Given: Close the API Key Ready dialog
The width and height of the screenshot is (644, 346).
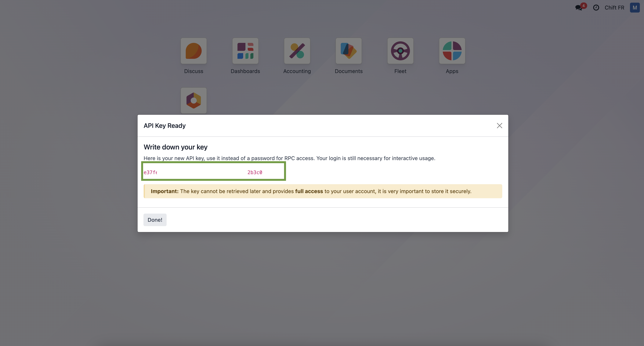Looking at the screenshot, I should point(499,126).
